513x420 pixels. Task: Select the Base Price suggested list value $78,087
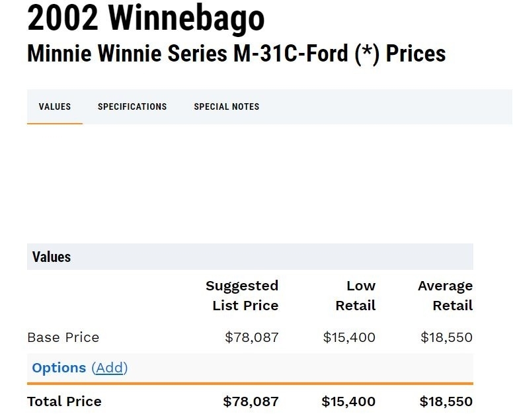pyautogui.click(x=252, y=337)
